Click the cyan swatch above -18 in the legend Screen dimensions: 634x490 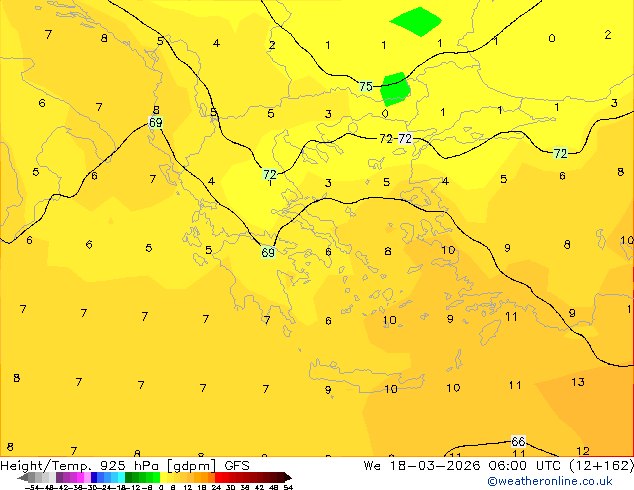click(x=121, y=477)
